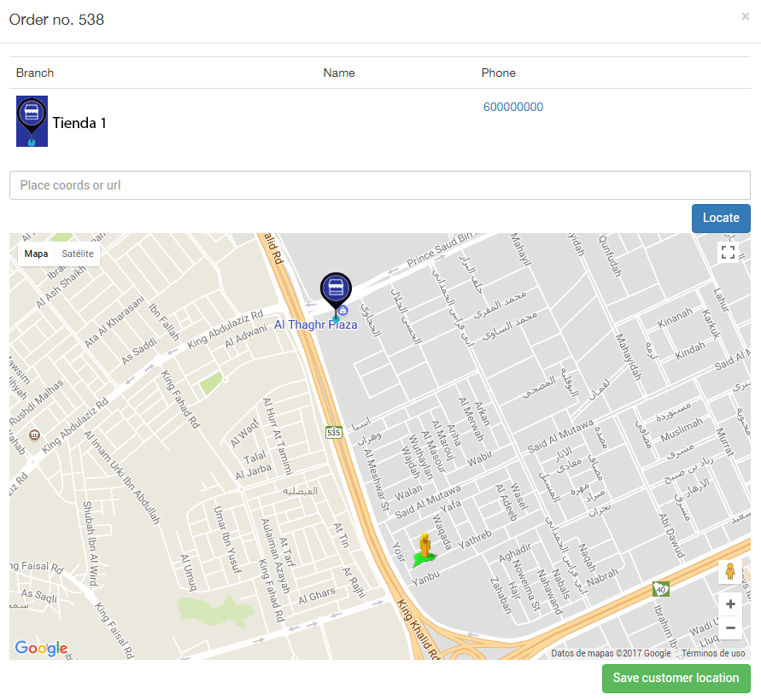
Task: Click the Nabrah street label
Action: [x=602, y=577]
